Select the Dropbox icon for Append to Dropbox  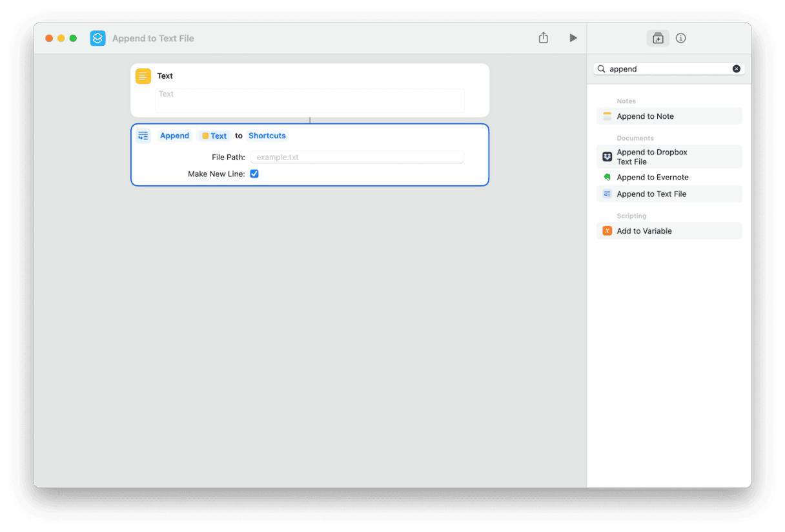click(x=606, y=156)
